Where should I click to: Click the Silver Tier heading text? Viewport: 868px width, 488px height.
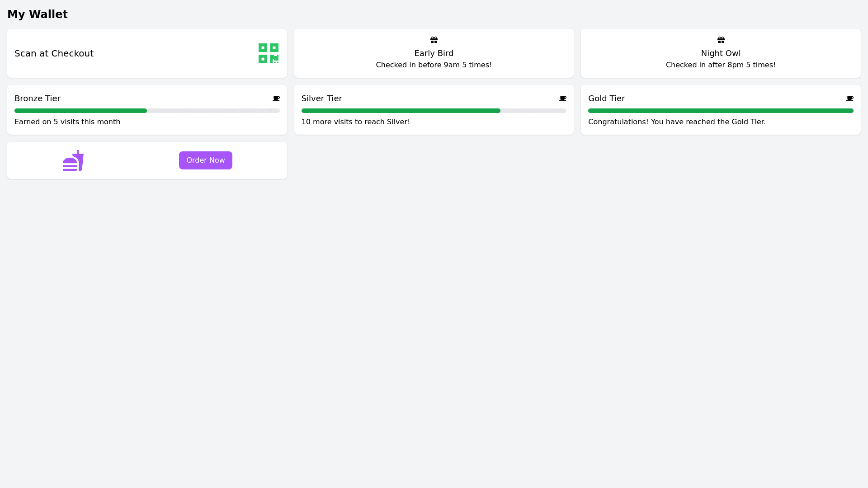pyautogui.click(x=322, y=99)
